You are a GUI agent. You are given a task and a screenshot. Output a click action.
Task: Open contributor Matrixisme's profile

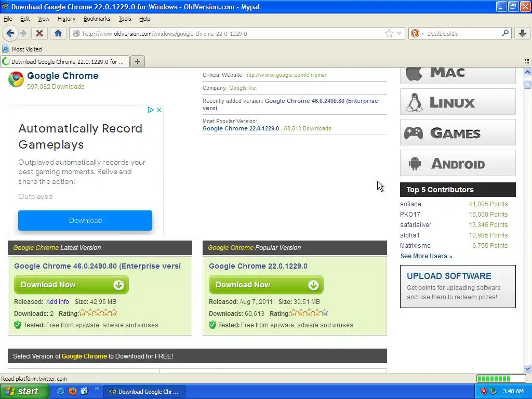tap(415, 246)
